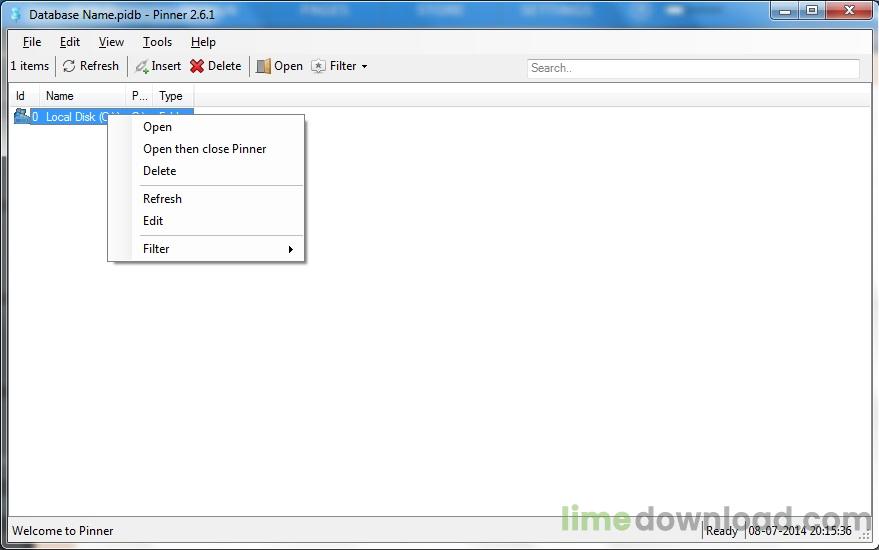Choose Refresh in the context menu
The height and width of the screenshot is (550, 879).
point(206,198)
